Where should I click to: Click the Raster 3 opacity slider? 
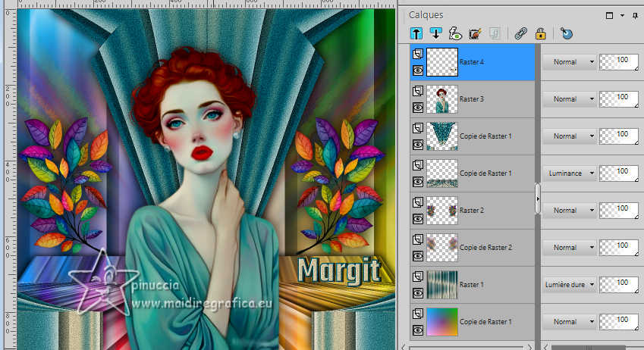coord(619,99)
